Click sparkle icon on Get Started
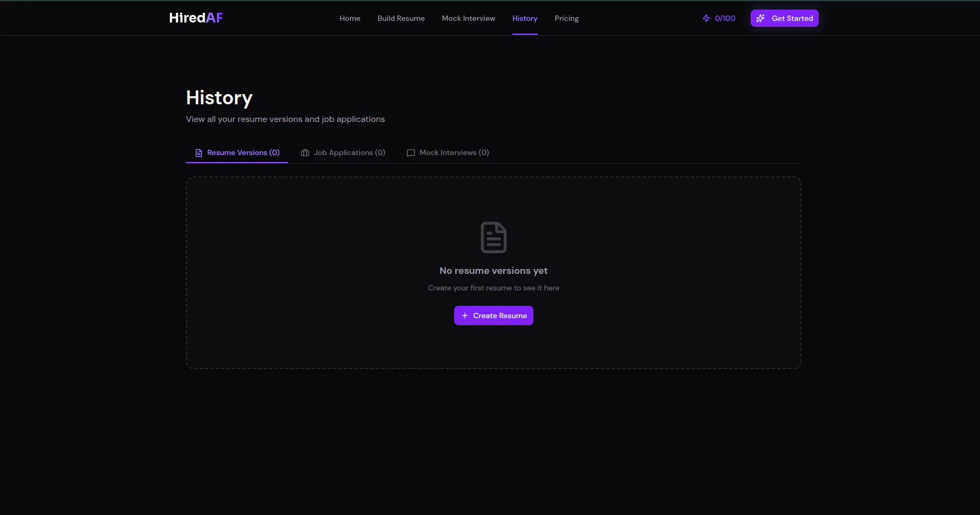This screenshot has width=980, height=515. [x=760, y=18]
